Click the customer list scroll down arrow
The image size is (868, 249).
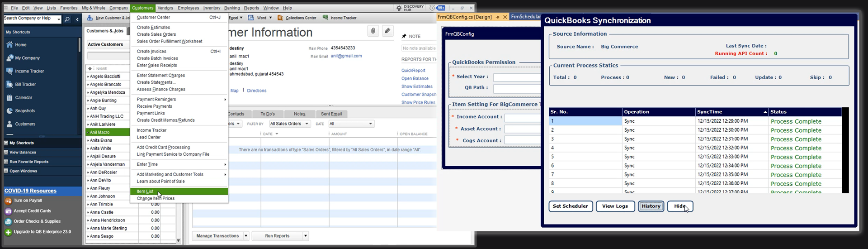[x=178, y=241]
